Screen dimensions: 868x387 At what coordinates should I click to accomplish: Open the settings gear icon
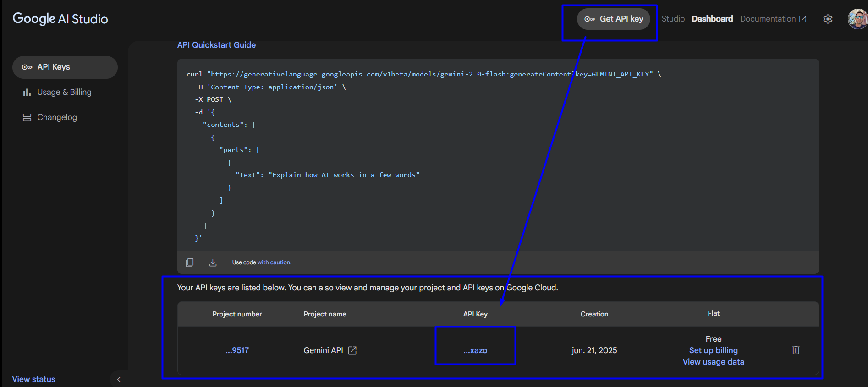tap(828, 19)
